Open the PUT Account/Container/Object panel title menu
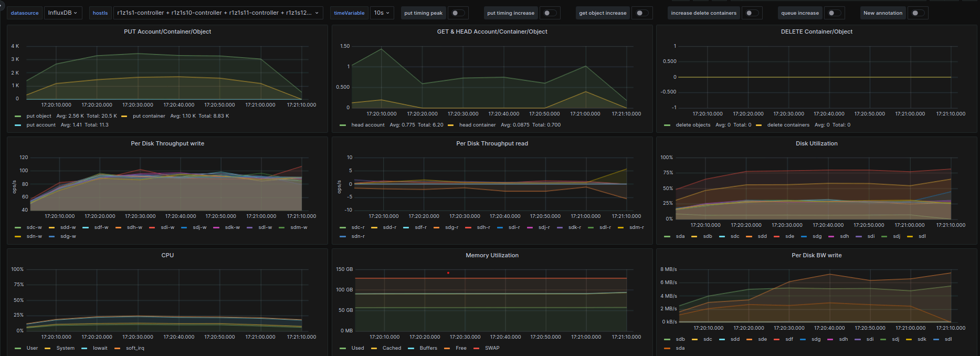Screen dimensions: 980x356 tap(167, 32)
